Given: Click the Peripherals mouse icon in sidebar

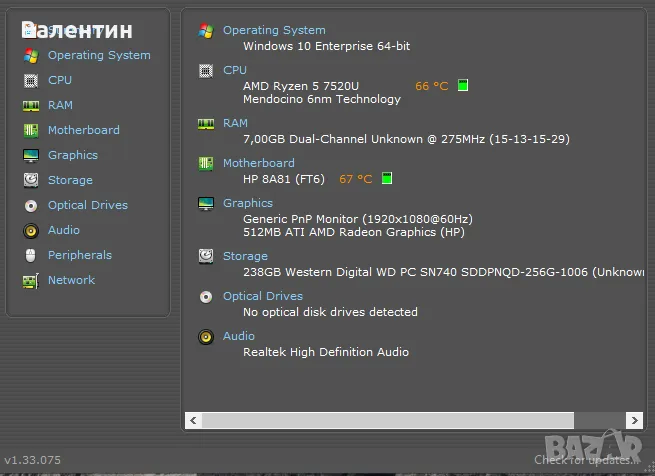Looking at the screenshot, I should [x=30, y=255].
